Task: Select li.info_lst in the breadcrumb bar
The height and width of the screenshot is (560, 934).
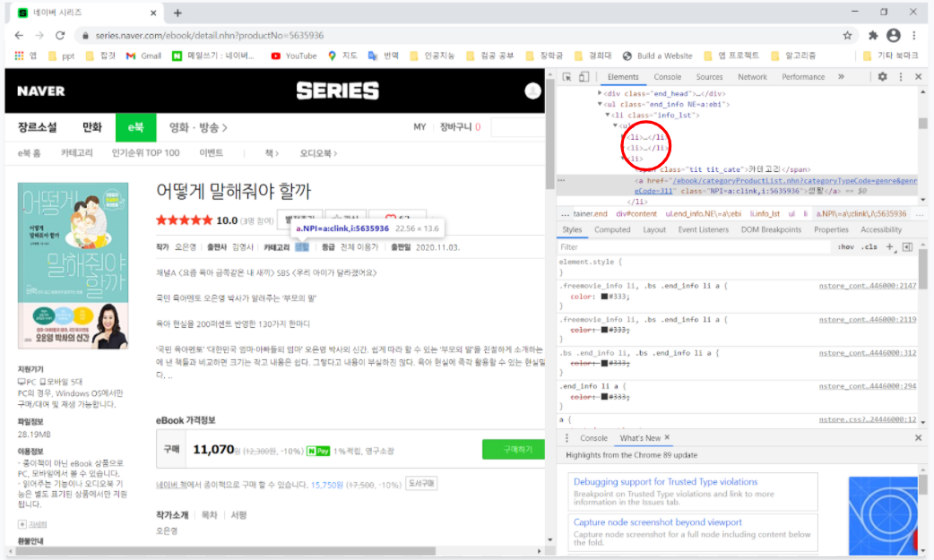Action: click(x=765, y=214)
